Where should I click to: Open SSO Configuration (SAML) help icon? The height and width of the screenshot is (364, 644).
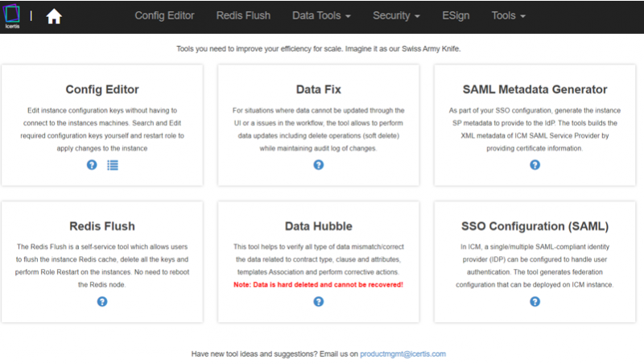[535, 301]
